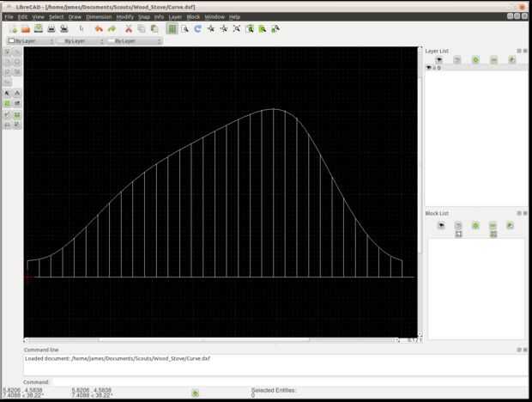
Task: Open the Text tool in left CAD toolbar
Action: [7, 93]
